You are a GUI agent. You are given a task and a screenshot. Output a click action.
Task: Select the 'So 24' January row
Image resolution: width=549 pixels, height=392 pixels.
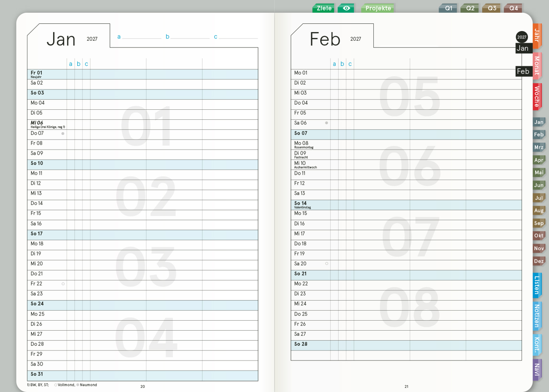tap(143, 305)
